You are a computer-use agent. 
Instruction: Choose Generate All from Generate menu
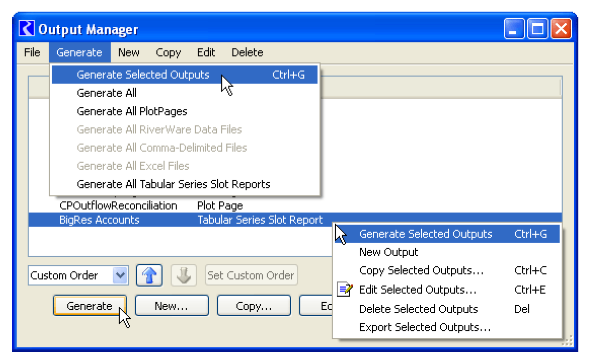(x=107, y=93)
